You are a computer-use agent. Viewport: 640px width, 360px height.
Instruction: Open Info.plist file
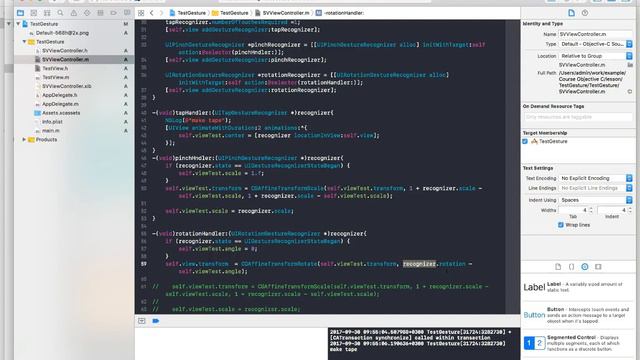click(x=52, y=122)
